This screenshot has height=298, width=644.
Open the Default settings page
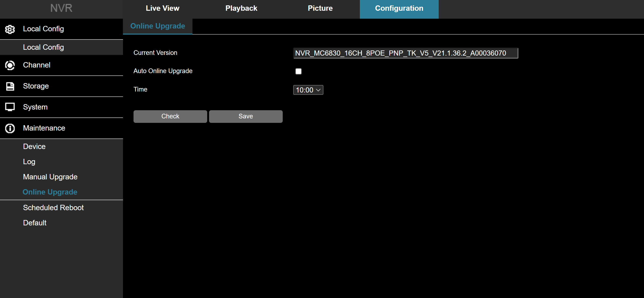point(62,223)
